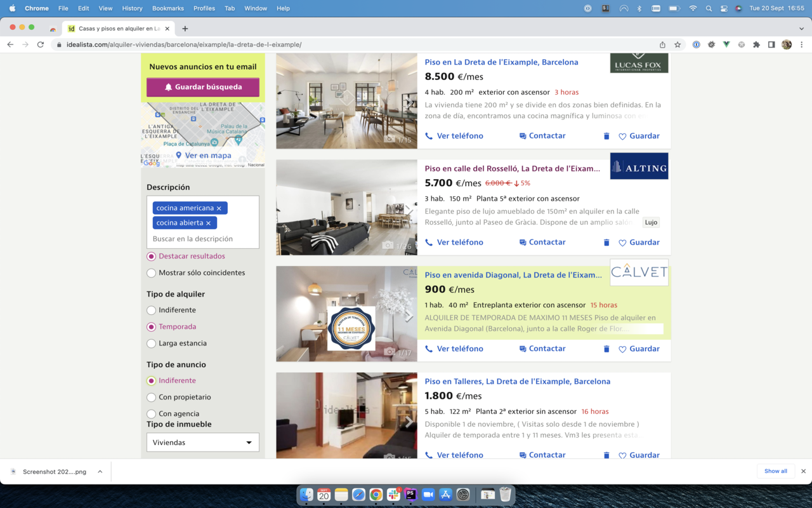Click Ver en mapa link
812x508 pixels.
204,156
